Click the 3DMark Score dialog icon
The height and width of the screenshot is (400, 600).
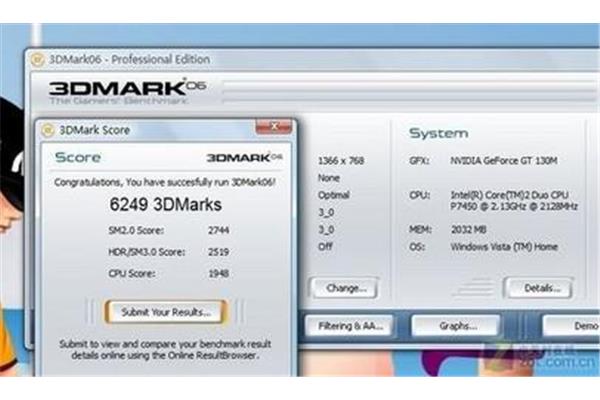point(47,130)
